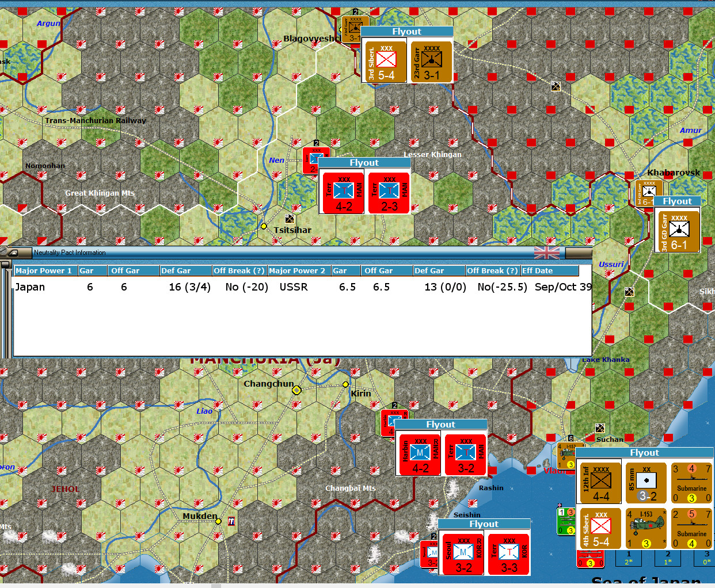715x588 pixels.
Task: Click the Tsitsihar city marker
Action: click(264, 226)
